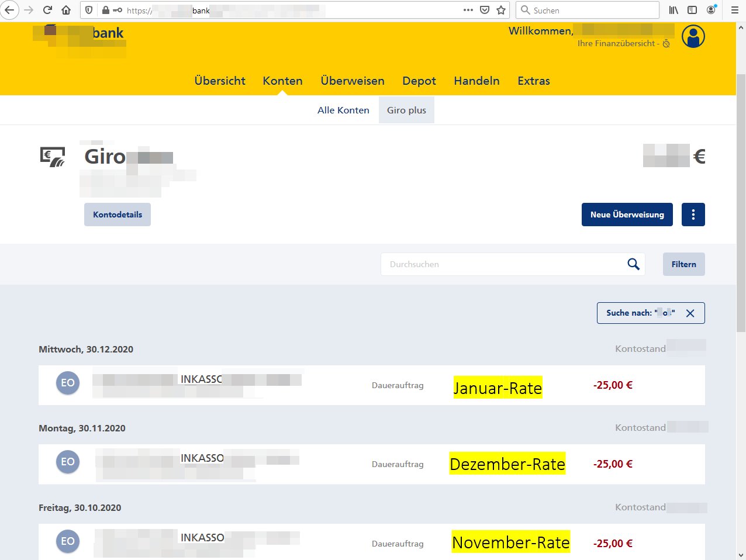The image size is (746, 560).
Task: Click the page actions ellipsis in address bar
Action: pos(468,10)
